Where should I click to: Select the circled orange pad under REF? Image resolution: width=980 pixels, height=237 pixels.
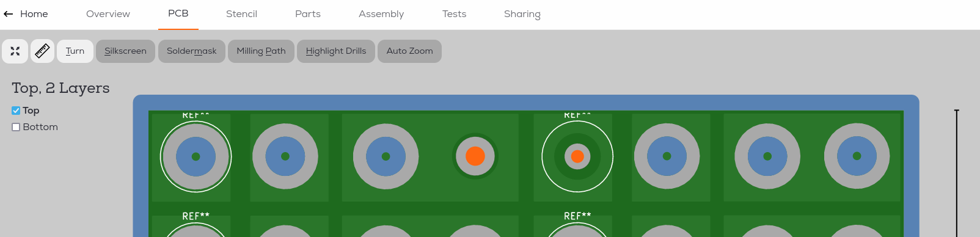tap(577, 156)
